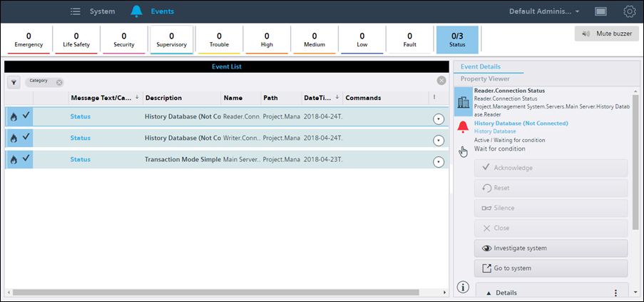
Task: Open the three-dot menu in Details header
Action: tap(615, 292)
